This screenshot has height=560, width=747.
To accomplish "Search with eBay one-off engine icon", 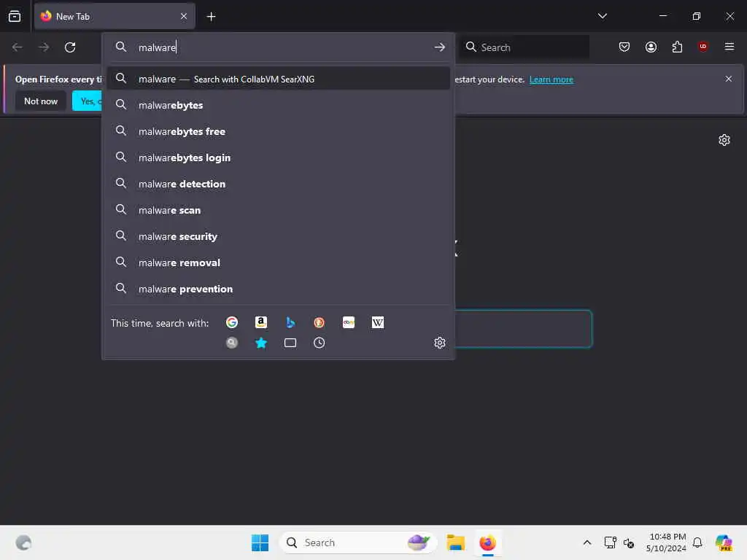I will click(349, 322).
